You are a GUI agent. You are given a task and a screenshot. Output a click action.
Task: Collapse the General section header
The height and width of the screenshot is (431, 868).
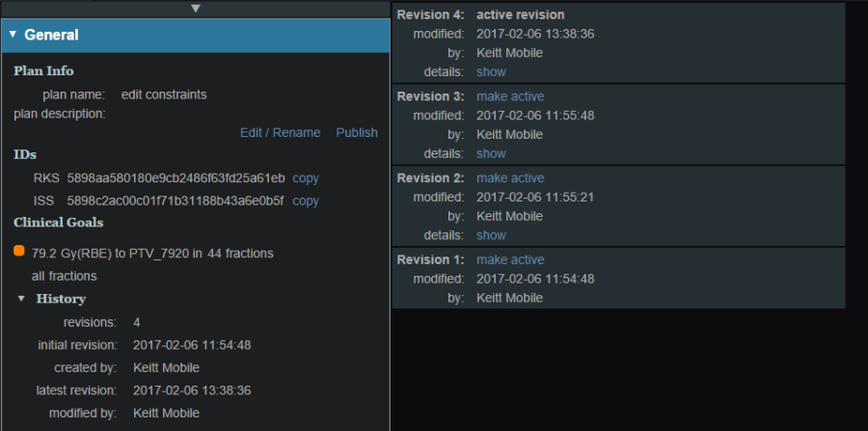(14, 35)
